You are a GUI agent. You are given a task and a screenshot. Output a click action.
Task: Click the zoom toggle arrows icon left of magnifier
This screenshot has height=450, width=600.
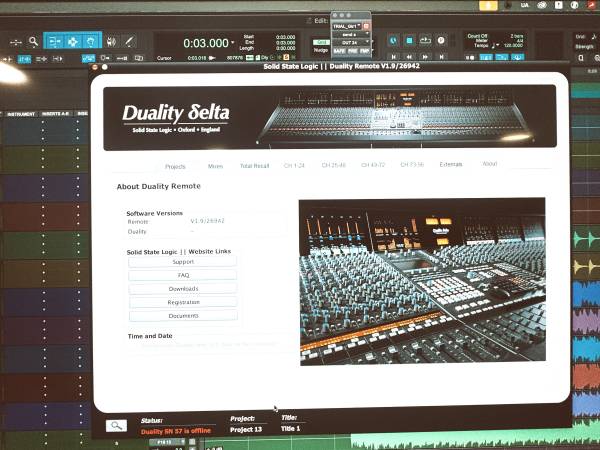[15, 42]
